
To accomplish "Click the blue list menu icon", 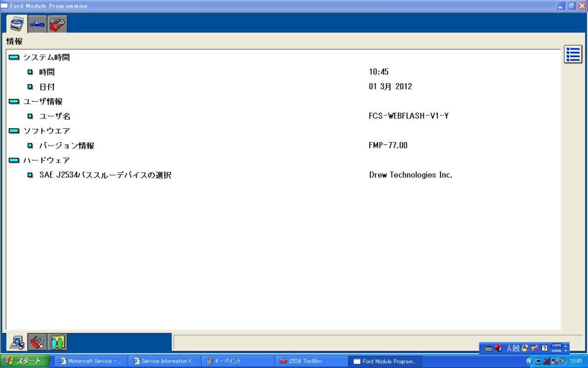I will [573, 55].
